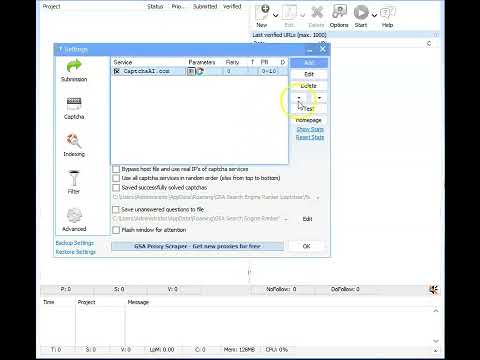
Task: Open Options from the main toolbar
Action: 339,16
